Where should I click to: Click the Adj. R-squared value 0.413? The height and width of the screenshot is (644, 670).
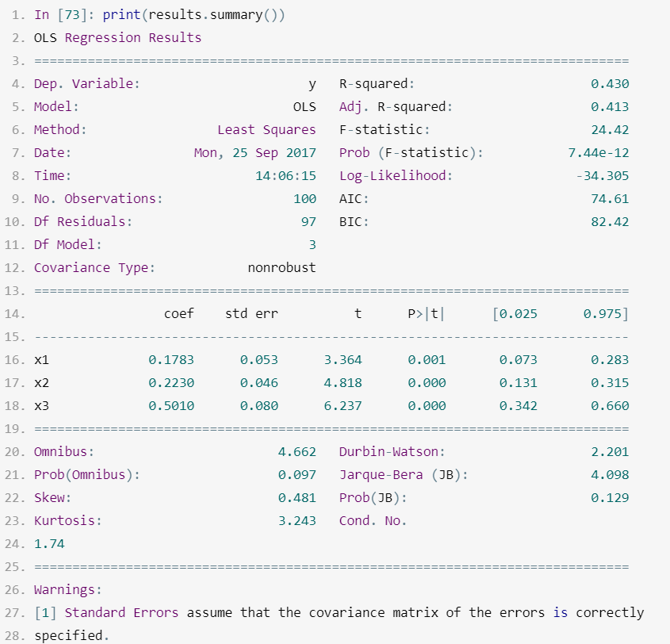[610, 107]
